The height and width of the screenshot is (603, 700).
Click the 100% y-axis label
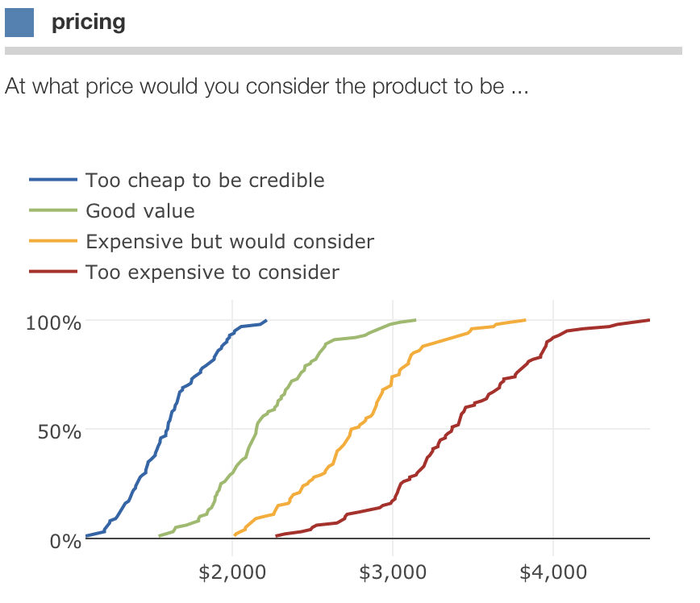pos(54,323)
